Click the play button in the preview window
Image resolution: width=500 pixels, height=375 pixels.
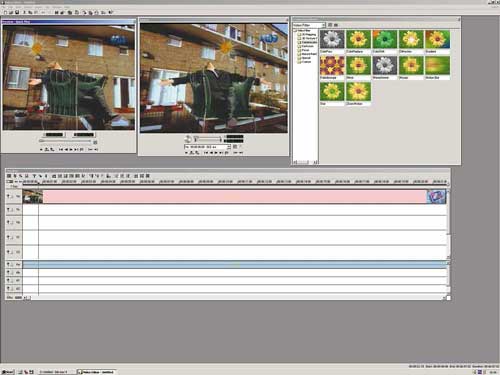click(216, 153)
